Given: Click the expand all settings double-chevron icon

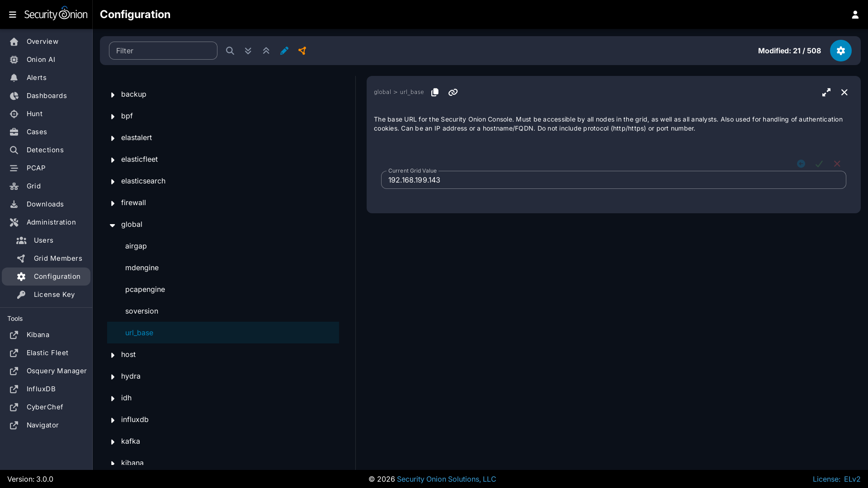Looking at the screenshot, I should pos(248,51).
